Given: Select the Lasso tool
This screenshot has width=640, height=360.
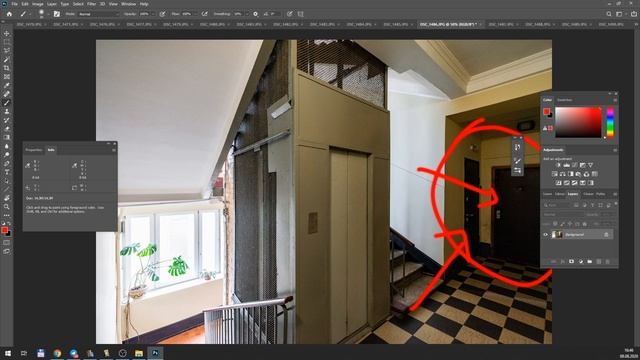Looking at the screenshot, I should click(x=7, y=51).
